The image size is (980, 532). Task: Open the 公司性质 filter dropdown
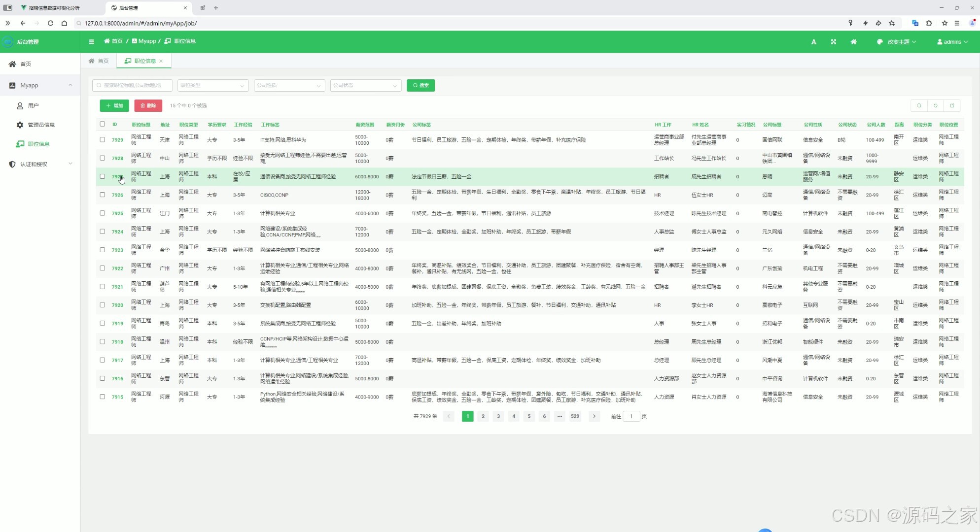(x=289, y=85)
